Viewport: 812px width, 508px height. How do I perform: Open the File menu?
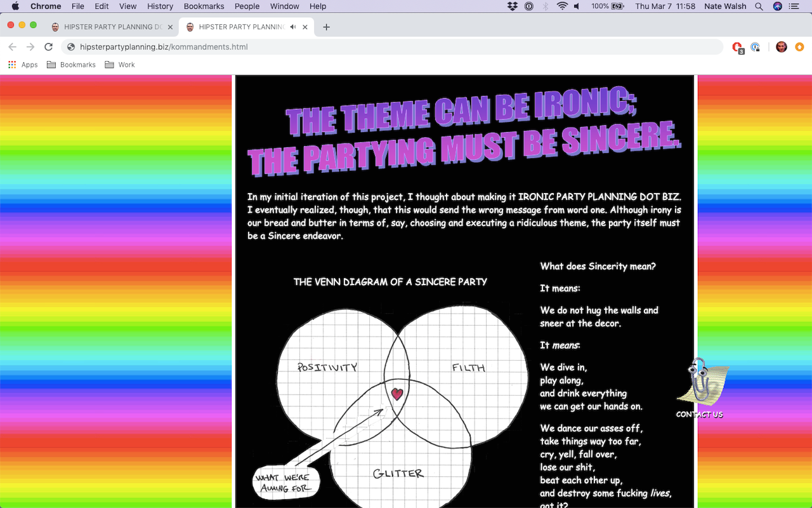(78, 6)
